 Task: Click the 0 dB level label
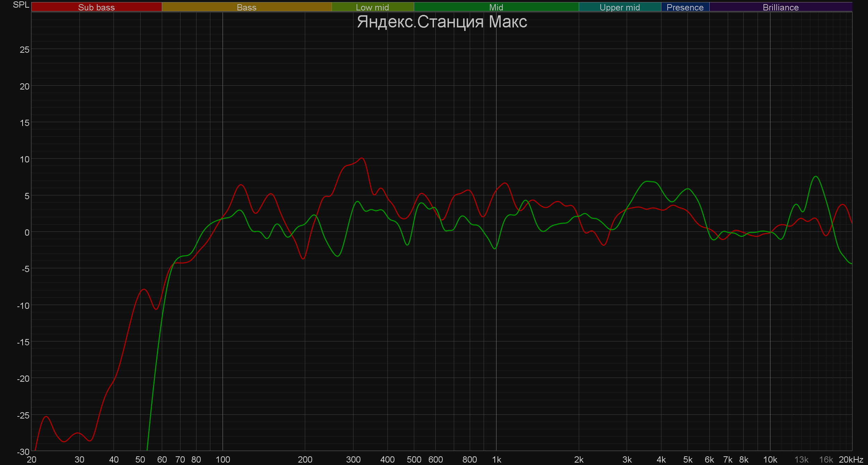(27, 232)
